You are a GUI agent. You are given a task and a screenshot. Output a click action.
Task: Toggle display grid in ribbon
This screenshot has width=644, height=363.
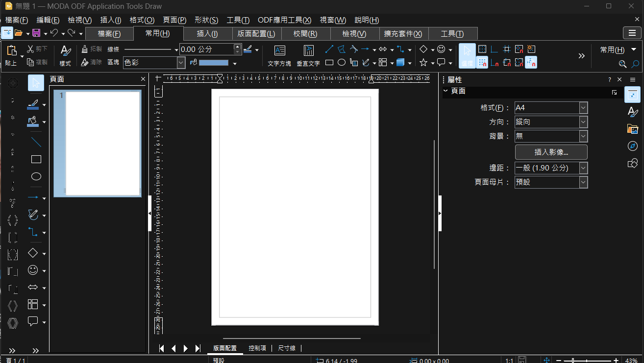tap(482, 49)
